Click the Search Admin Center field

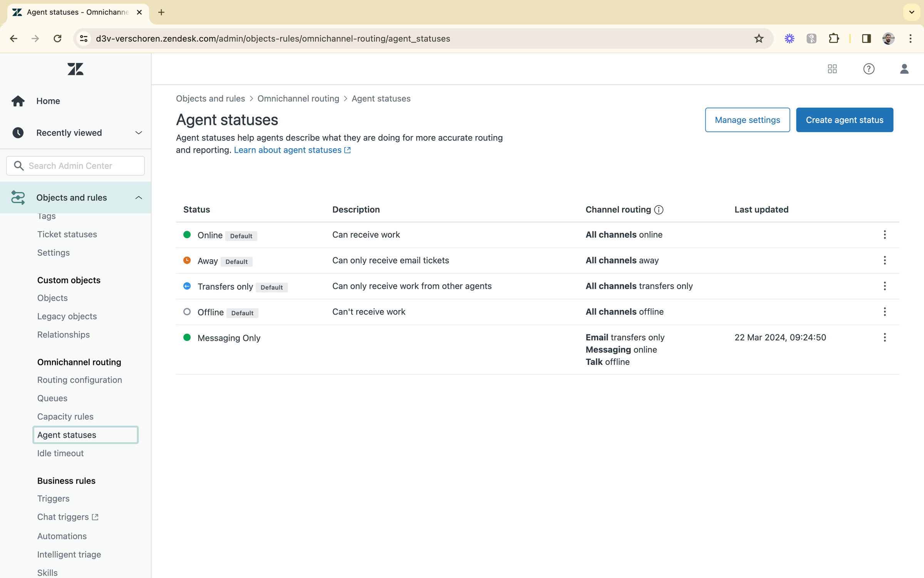[x=75, y=165]
